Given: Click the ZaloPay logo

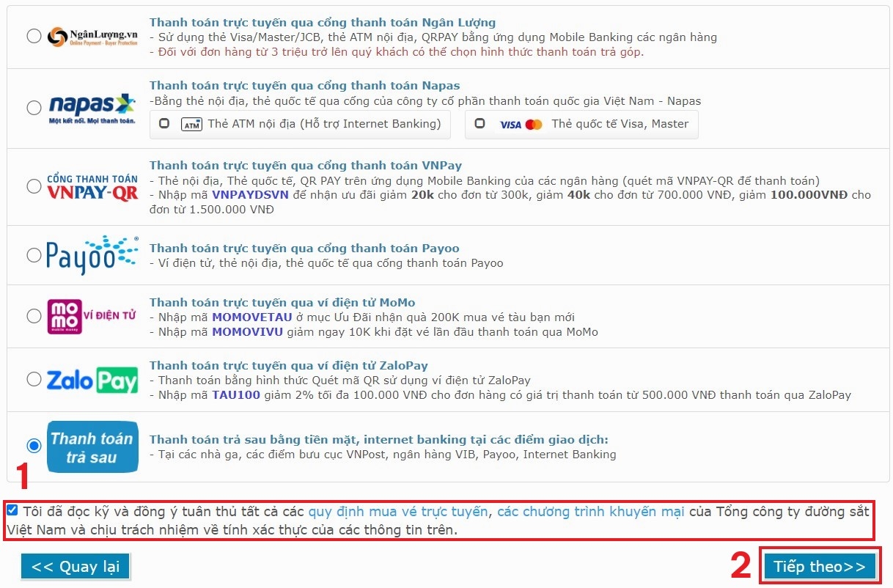Looking at the screenshot, I should coord(92,381).
